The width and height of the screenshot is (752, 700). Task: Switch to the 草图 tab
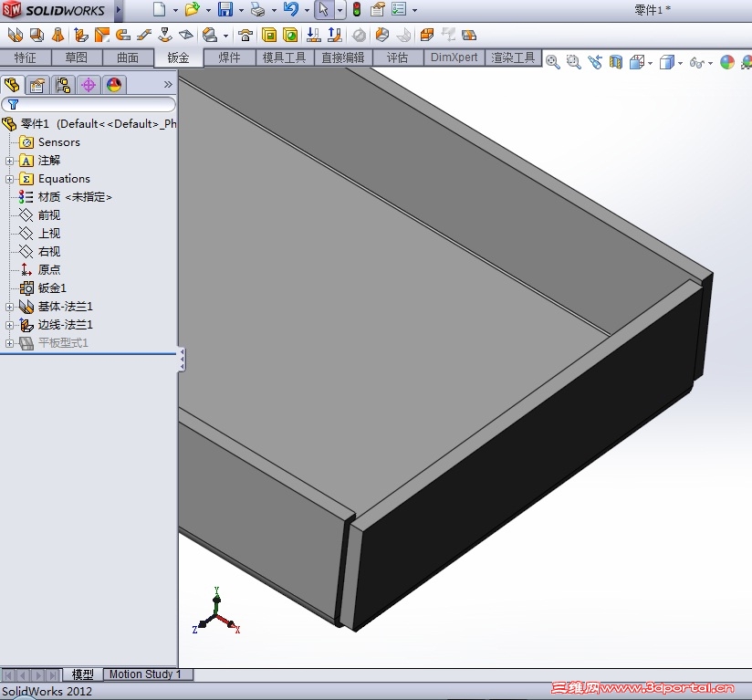click(77, 57)
